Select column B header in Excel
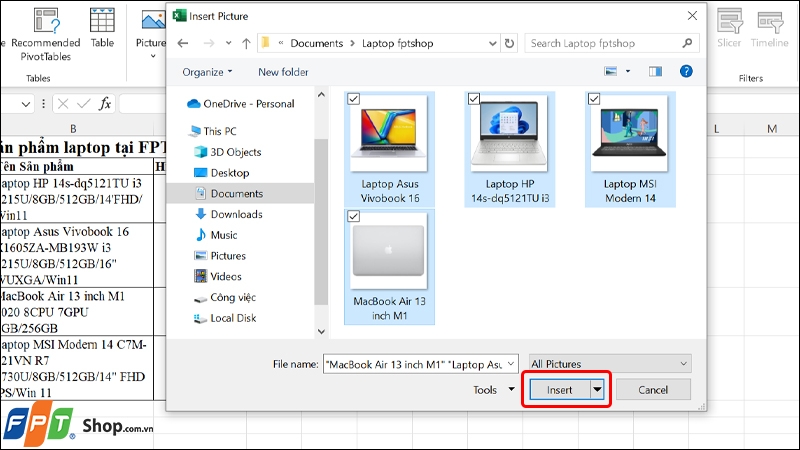800x450 pixels. click(x=73, y=129)
